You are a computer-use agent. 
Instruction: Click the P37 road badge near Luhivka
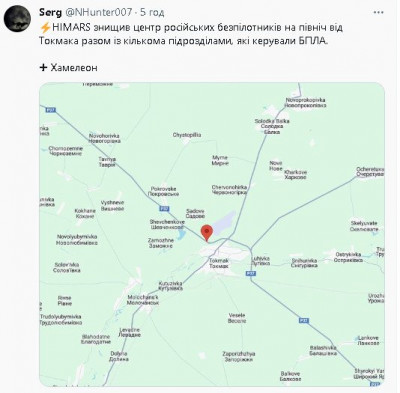(x=251, y=273)
